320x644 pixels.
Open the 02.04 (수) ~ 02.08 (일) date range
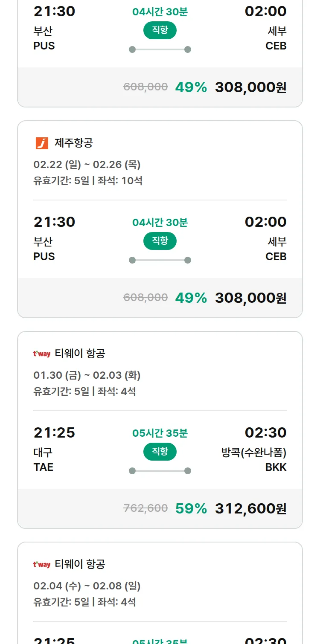pyautogui.click(x=87, y=586)
